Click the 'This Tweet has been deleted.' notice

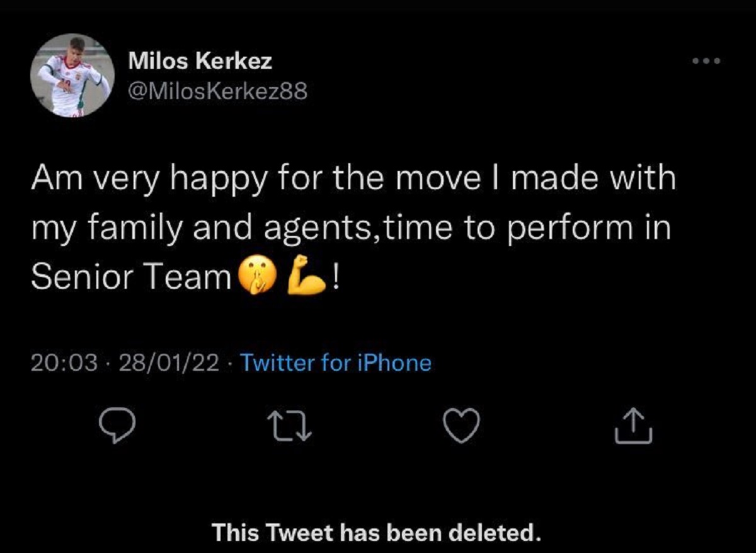pyautogui.click(x=377, y=533)
